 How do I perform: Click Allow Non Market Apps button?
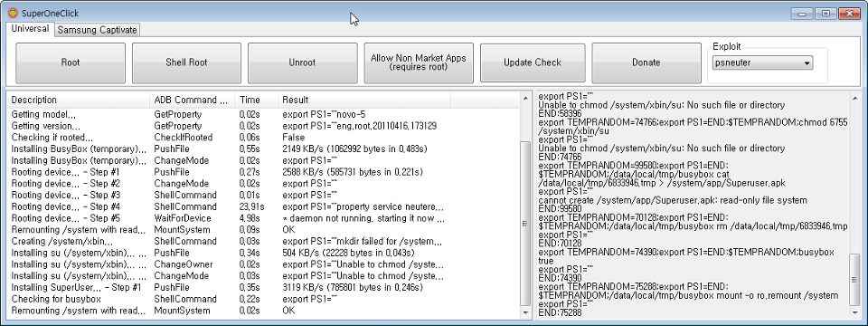[419, 62]
